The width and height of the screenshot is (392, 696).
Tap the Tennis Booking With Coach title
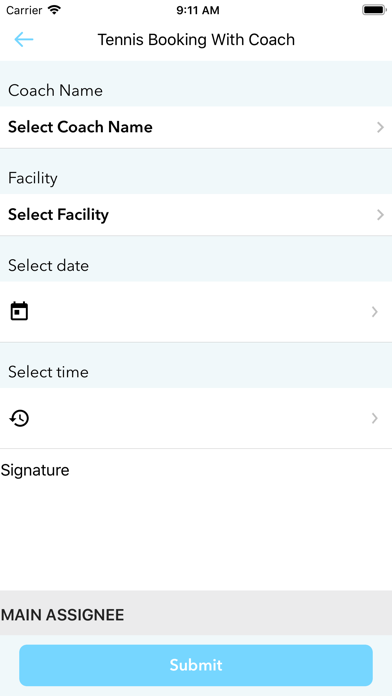[x=196, y=40]
